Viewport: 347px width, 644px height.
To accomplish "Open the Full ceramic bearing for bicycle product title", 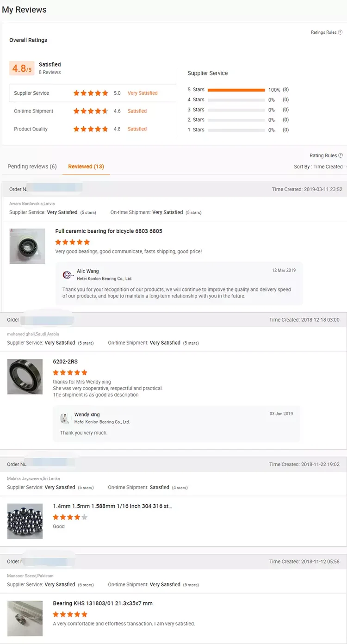I will pos(109,231).
